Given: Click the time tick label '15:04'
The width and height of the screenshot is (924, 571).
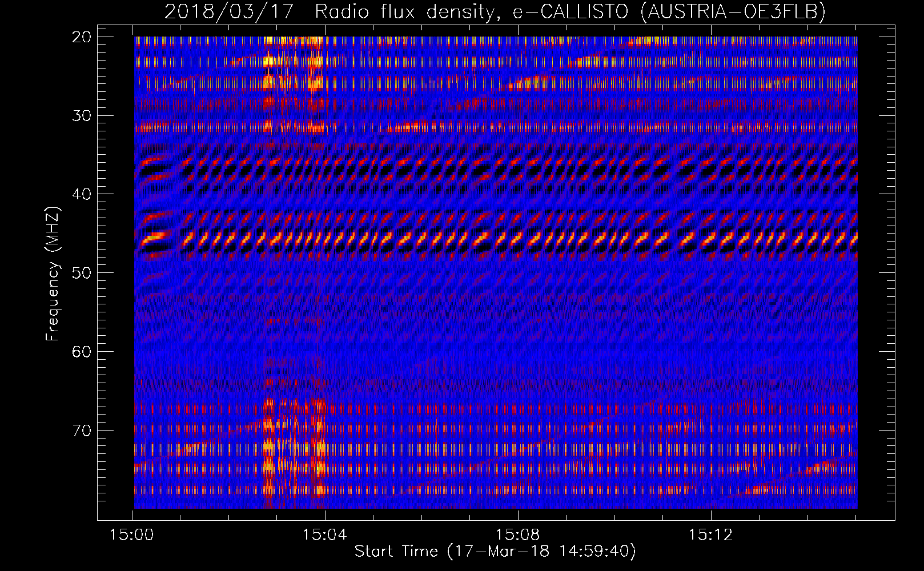Looking at the screenshot, I should point(325,535).
